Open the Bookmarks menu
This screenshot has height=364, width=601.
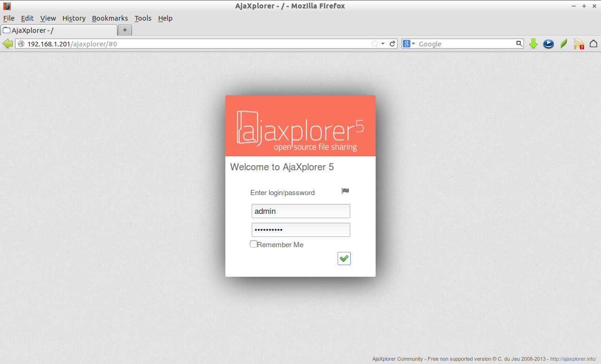110,18
